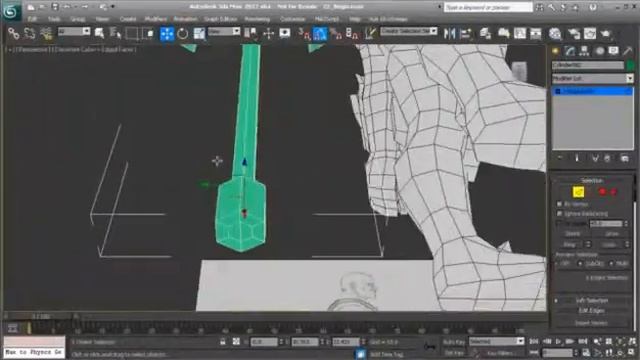This screenshot has width=640, height=360.
Task: Click the teapot Render Production icon
Action: (607, 33)
